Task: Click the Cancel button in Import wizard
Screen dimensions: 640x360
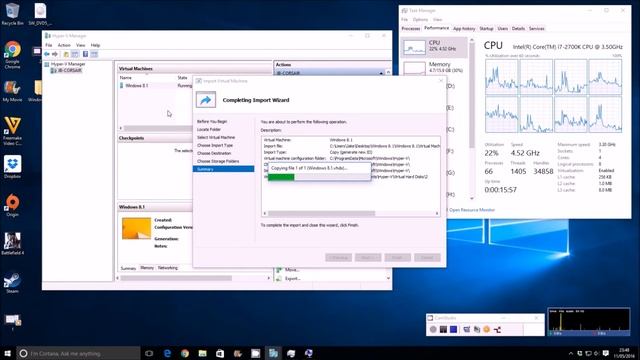Action: [427, 258]
